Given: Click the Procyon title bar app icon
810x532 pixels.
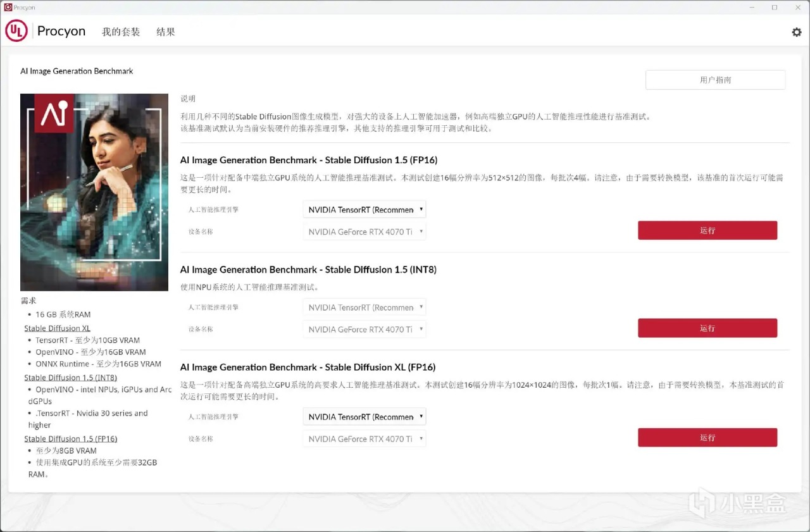Looking at the screenshot, I should 8,7.
